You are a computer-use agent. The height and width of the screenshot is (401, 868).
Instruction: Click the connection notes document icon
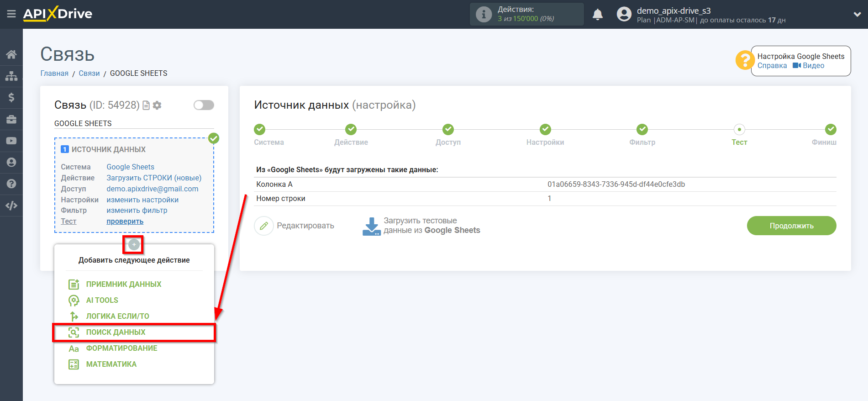click(146, 106)
